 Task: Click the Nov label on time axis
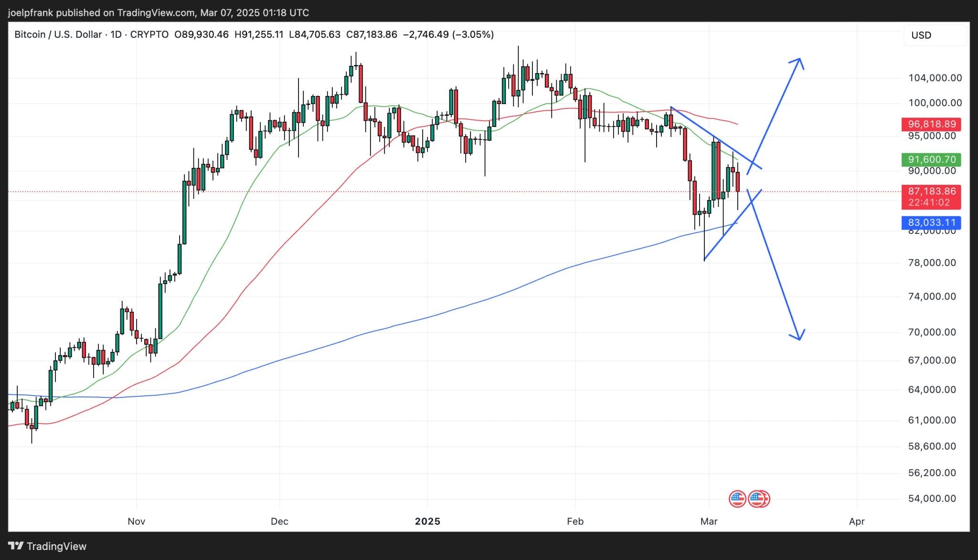click(136, 521)
